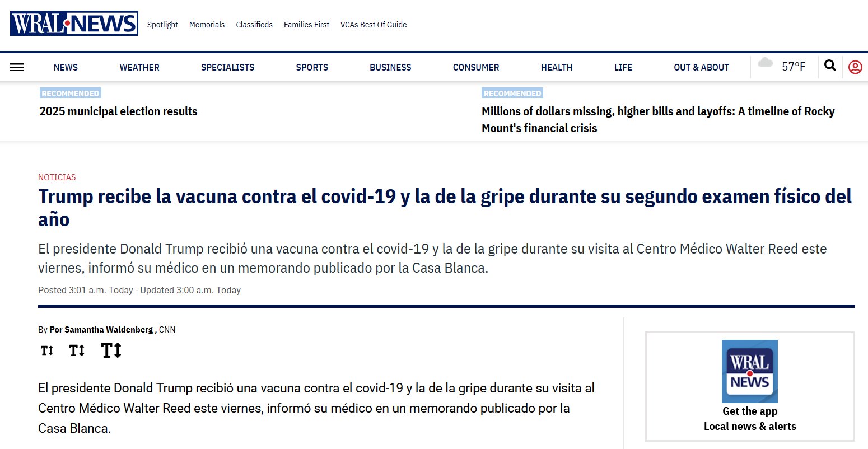This screenshot has height=449, width=868.
Task: Go to the Sports menu section
Action: [x=312, y=67]
